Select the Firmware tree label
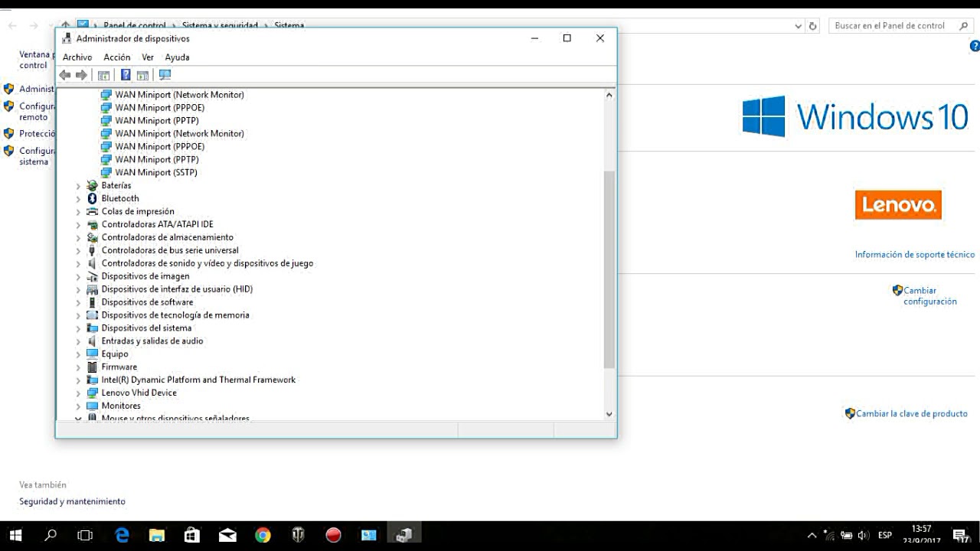Screen dimensions: 980x551 pyautogui.click(x=119, y=367)
